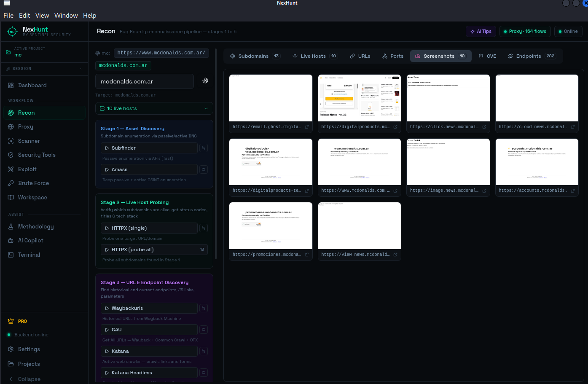Open Katana Headless options sliders icon
This screenshot has width=588, height=384.
tap(204, 373)
